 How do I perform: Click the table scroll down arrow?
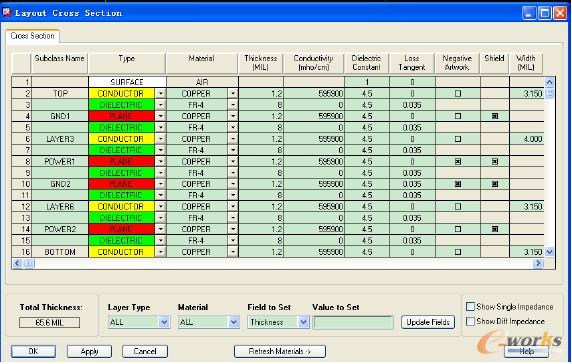click(x=549, y=252)
